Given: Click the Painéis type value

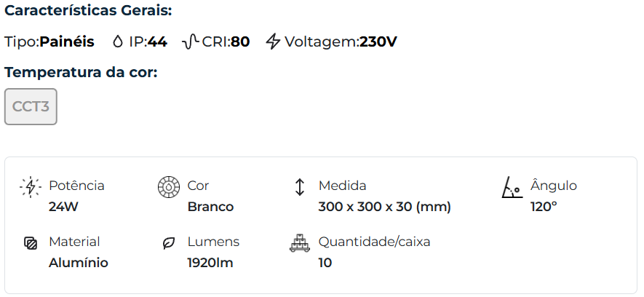Looking at the screenshot, I should (x=67, y=41).
